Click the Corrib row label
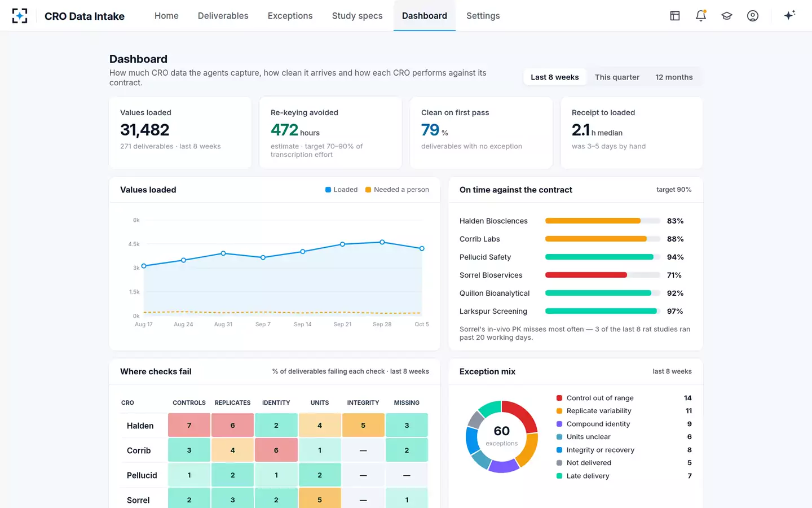 pos(139,451)
